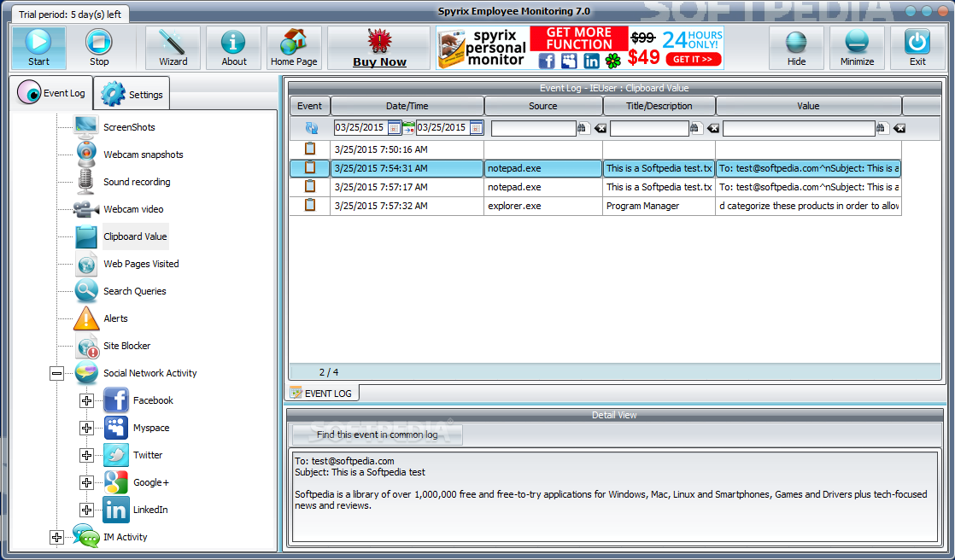The image size is (955, 560).
Task: Click the GET IT >> banner button
Action: click(693, 59)
